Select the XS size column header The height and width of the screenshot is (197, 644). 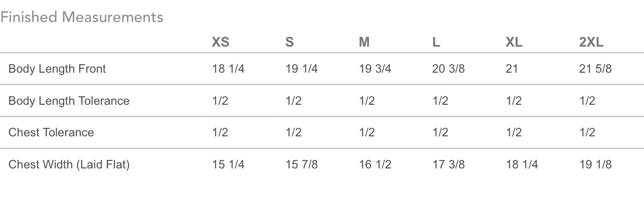pyautogui.click(x=221, y=43)
